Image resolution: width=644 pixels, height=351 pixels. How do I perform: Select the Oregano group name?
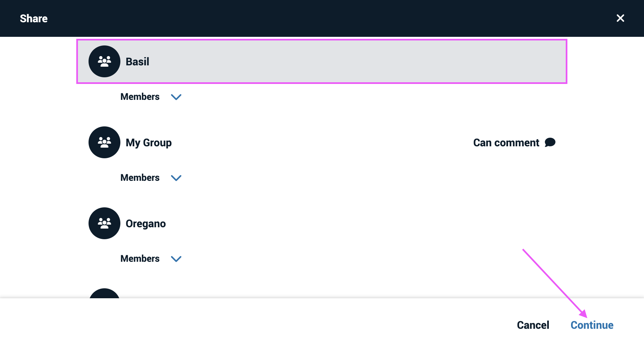[x=146, y=224]
